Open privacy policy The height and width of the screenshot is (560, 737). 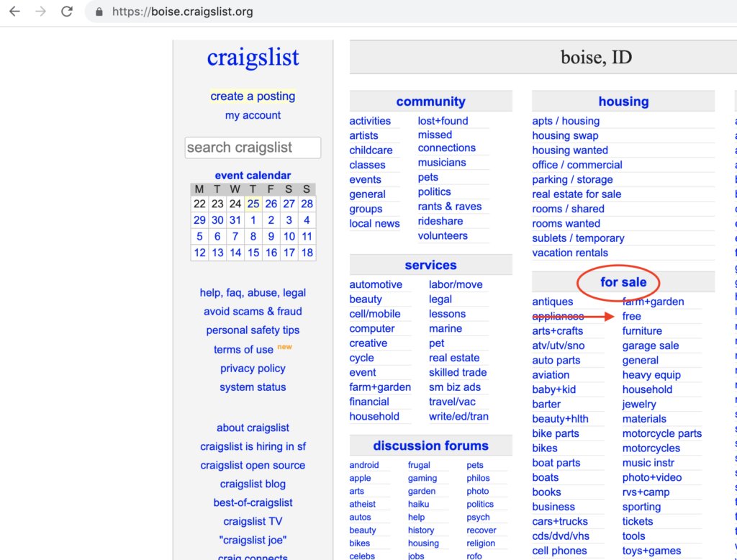coord(253,368)
